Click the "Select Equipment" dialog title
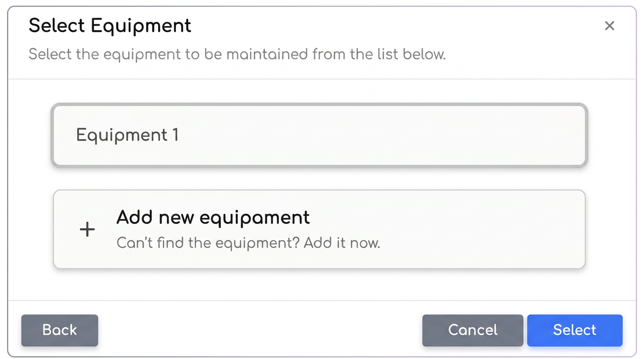This screenshot has height=359, width=644. click(110, 25)
